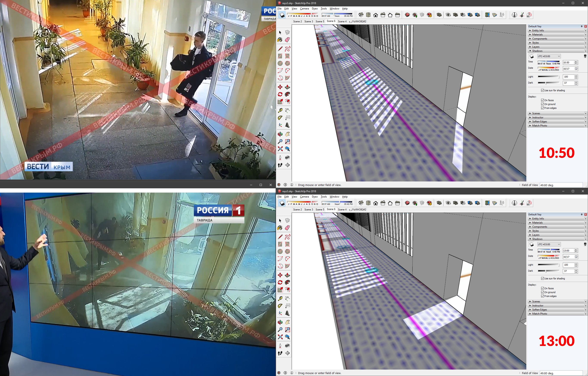Viewport: 588px width, 376px height.
Task: Open the Camera menu in top window
Action: 304,9
